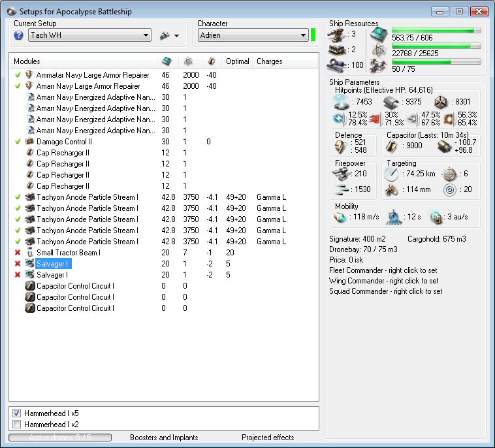Open Boosters and Implants
The width and height of the screenshot is (495, 448).
(164, 438)
